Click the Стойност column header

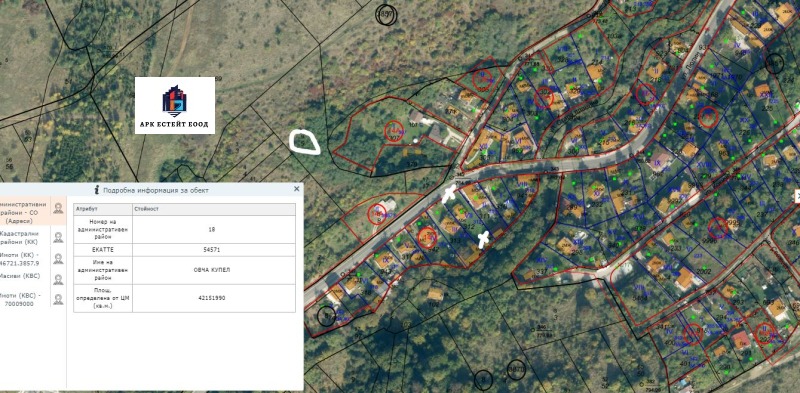[x=214, y=209]
